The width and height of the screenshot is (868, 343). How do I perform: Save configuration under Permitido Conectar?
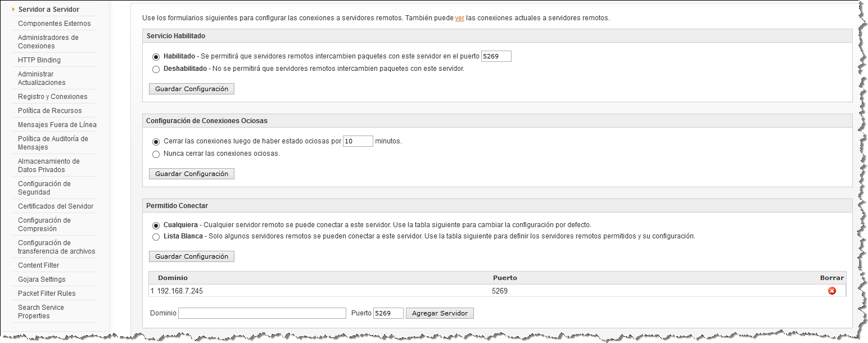click(192, 256)
